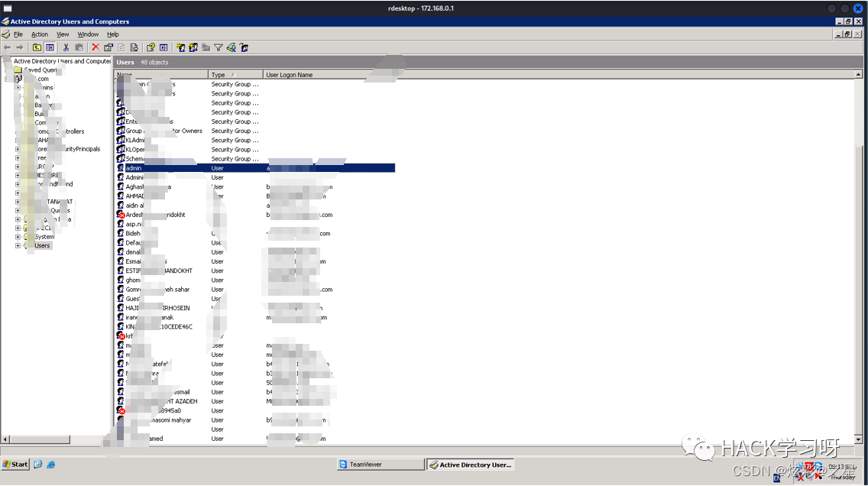The height and width of the screenshot is (486, 868).
Task: Open the View menu
Action: coord(63,34)
